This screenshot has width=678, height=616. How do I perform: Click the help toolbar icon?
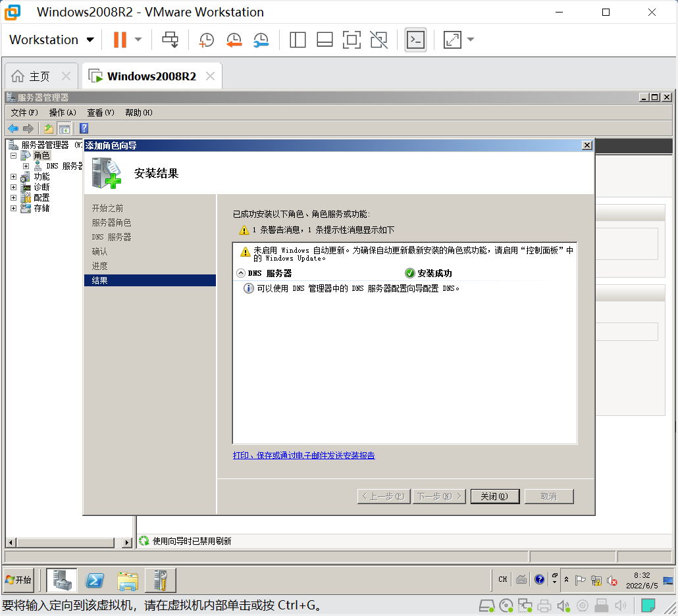pyautogui.click(x=84, y=128)
